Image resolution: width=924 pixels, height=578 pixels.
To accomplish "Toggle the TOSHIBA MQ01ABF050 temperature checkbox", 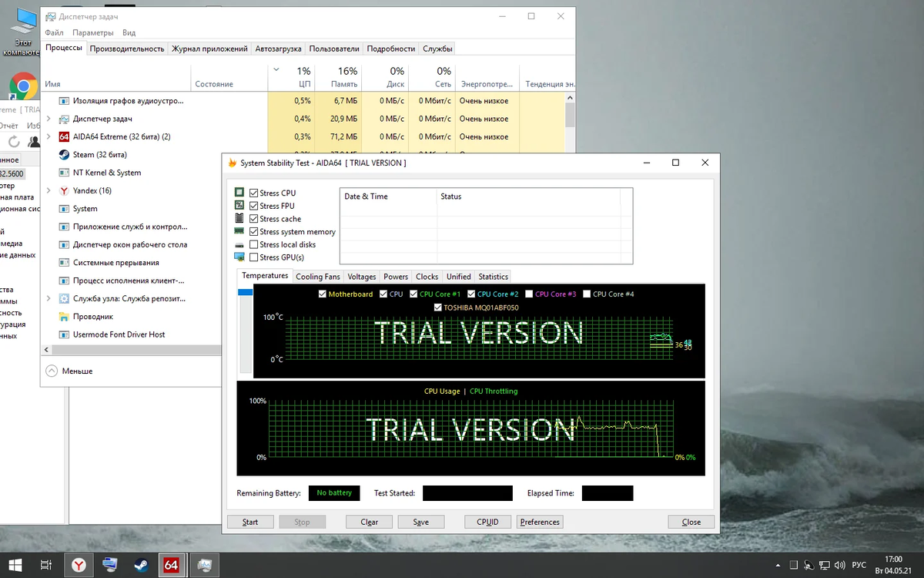I will pos(437,307).
